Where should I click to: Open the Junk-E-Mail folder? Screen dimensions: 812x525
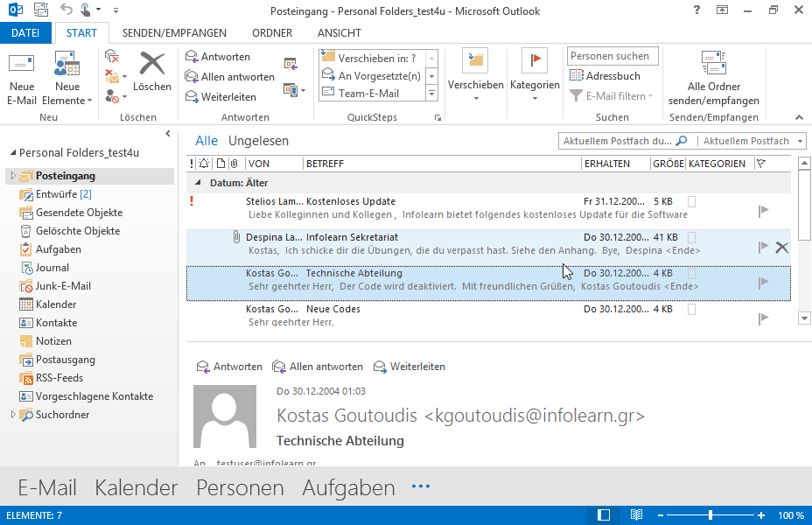coord(54,286)
